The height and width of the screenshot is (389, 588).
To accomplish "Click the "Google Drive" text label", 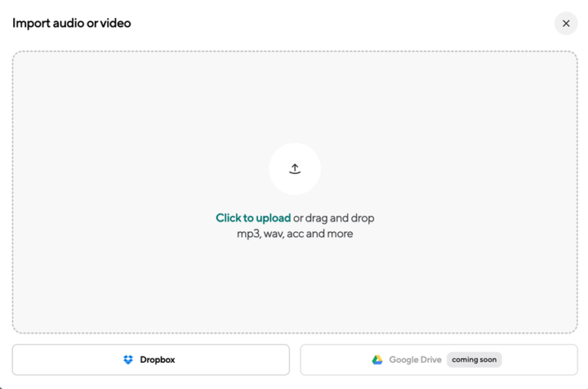I will 415,360.
